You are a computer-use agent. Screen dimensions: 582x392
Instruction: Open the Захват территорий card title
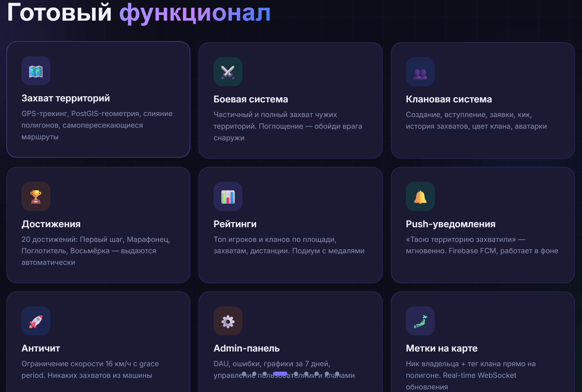66,98
